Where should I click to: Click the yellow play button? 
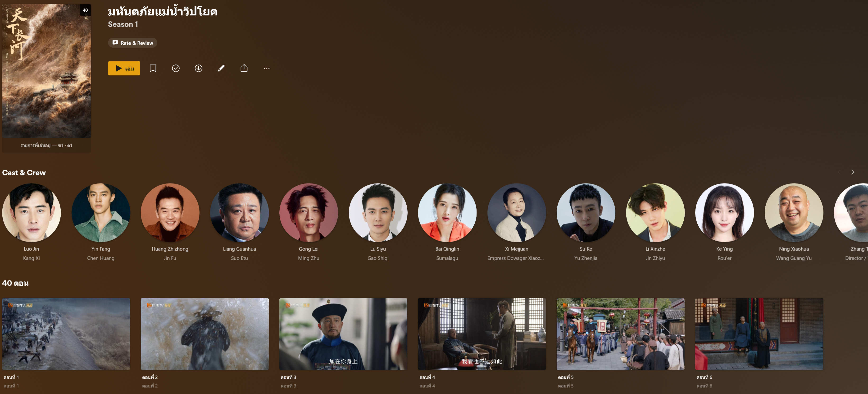pyautogui.click(x=124, y=69)
